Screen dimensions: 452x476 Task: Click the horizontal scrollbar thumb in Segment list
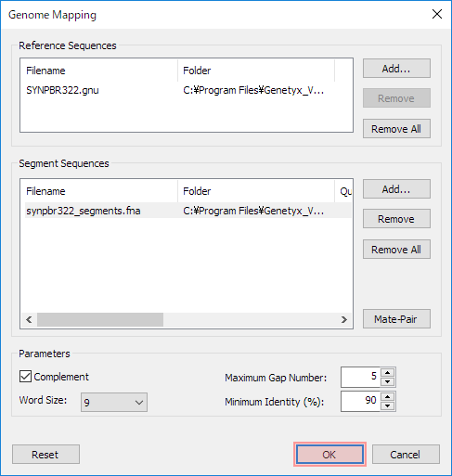coord(100,319)
